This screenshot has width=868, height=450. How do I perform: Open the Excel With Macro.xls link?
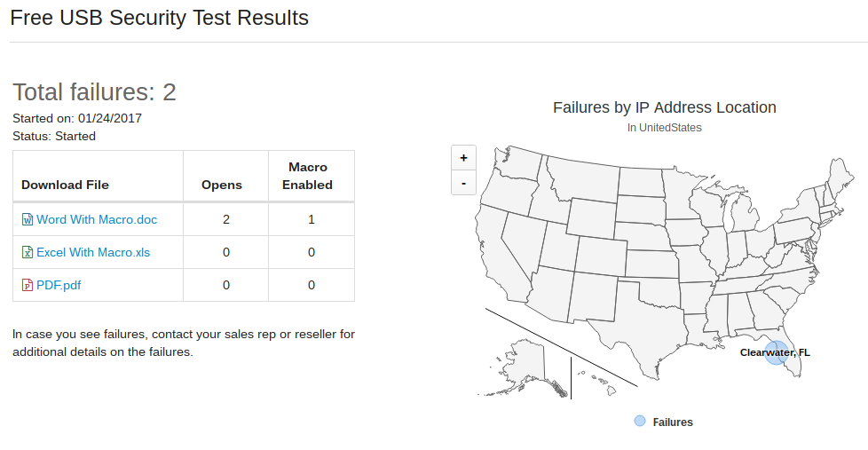[x=93, y=252]
